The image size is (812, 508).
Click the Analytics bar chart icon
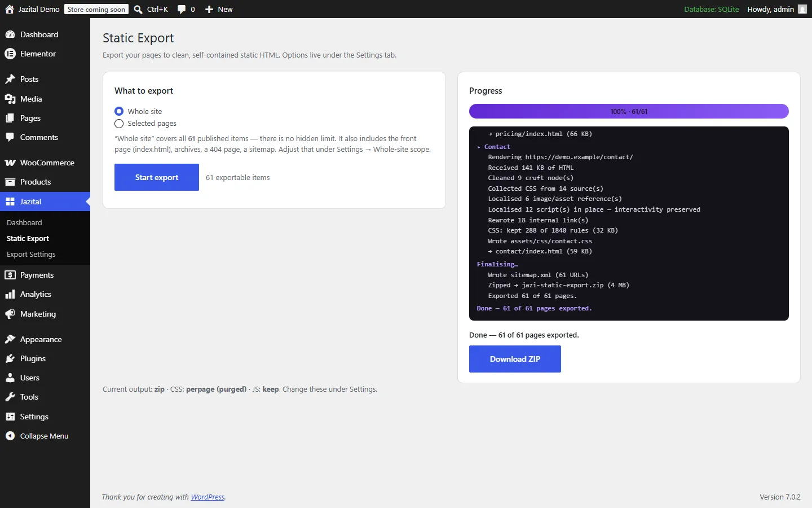pos(10,294)
